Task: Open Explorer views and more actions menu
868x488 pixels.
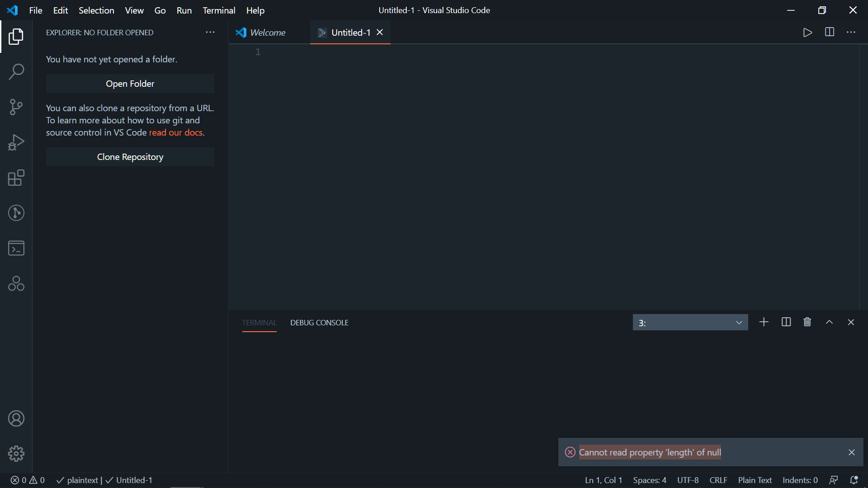Action: 210,32
